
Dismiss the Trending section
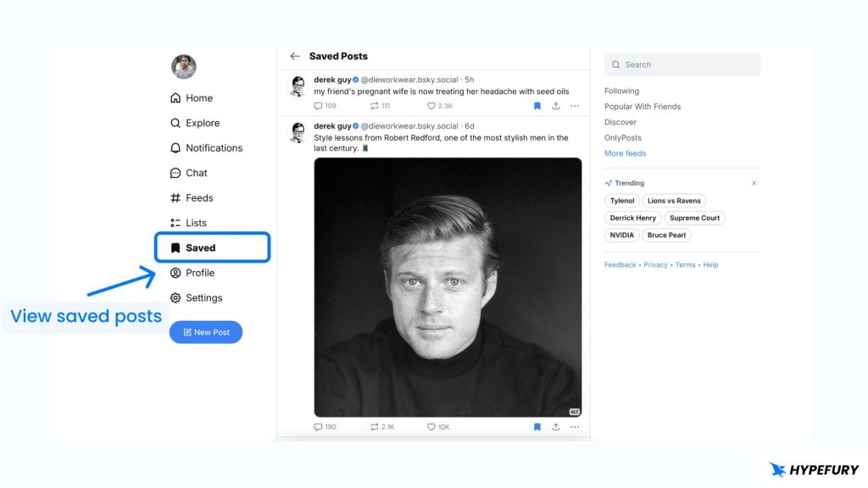[754, 183]
